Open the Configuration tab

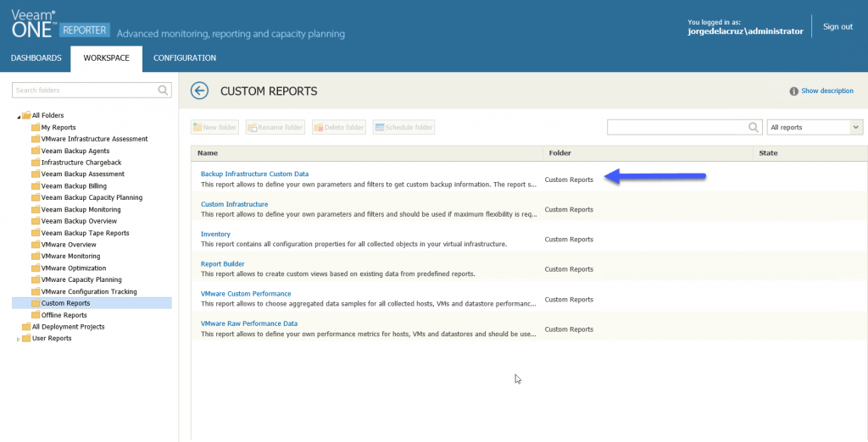185,58
